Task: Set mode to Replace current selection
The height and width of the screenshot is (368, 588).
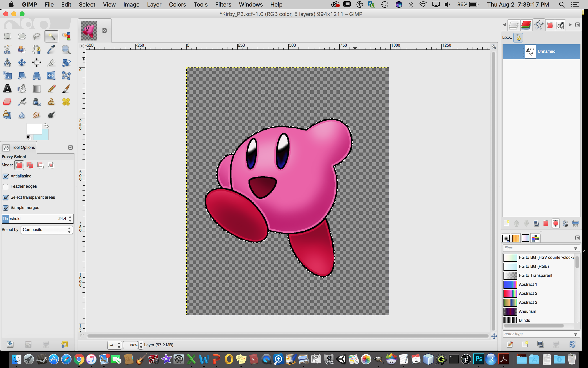Action: pyautogui.click(x=19, y=165)
